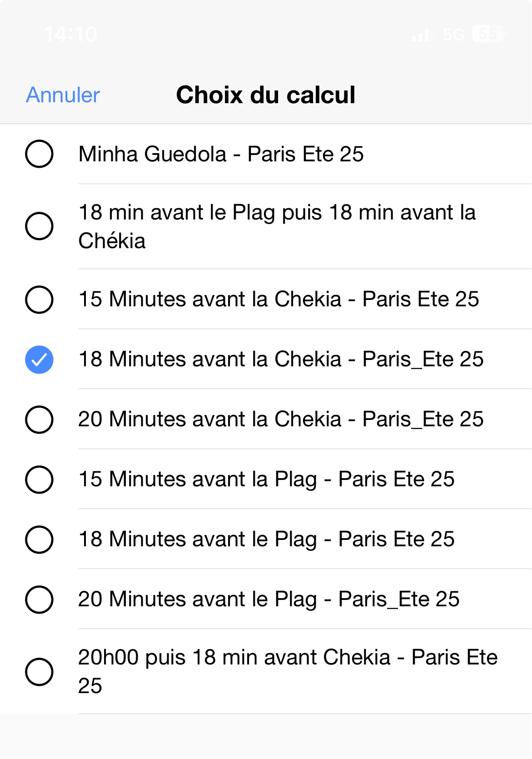Tap "20 Minutes avant la Chekia - Paris_Ete 25" text

pos(281,419)
